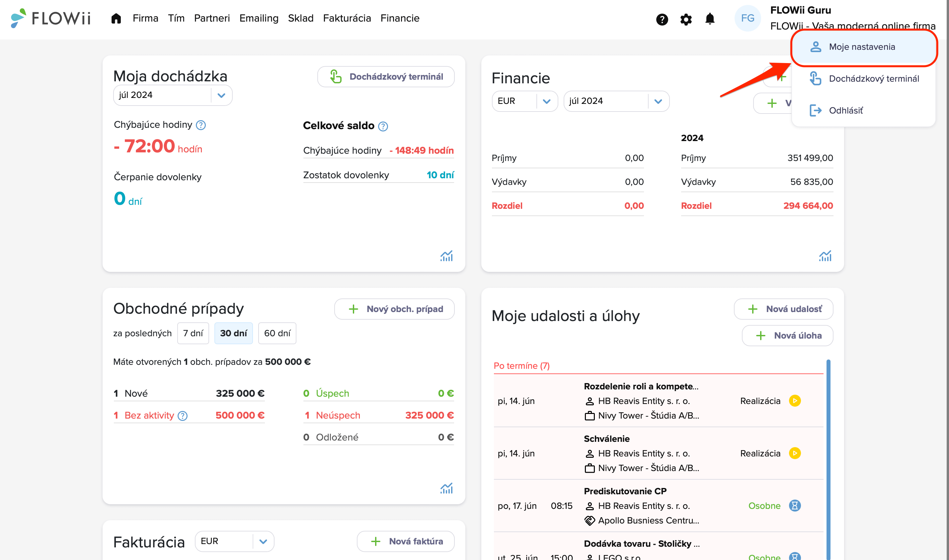
Task: Click the play status icon for Schválenie
Action: (795, 453)
